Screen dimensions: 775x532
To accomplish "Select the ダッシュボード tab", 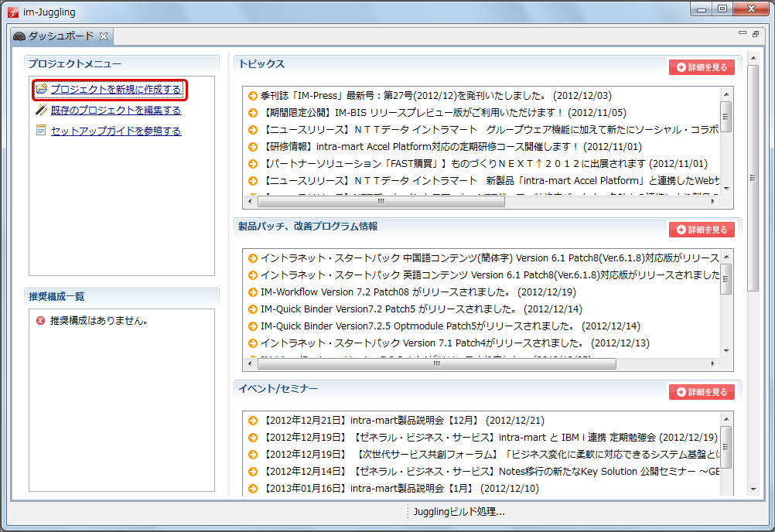I will point(61,36).
